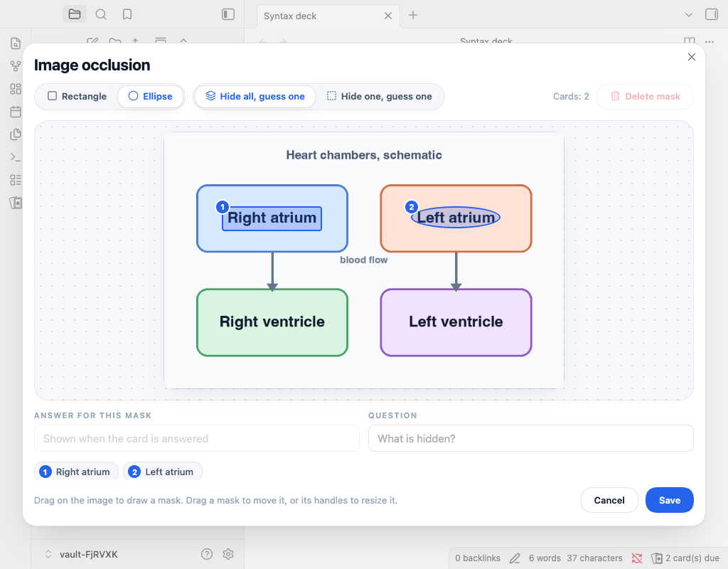Open the daily note calendar icon
This screenshot has height=569, width=728.
(x=16, y=112)
